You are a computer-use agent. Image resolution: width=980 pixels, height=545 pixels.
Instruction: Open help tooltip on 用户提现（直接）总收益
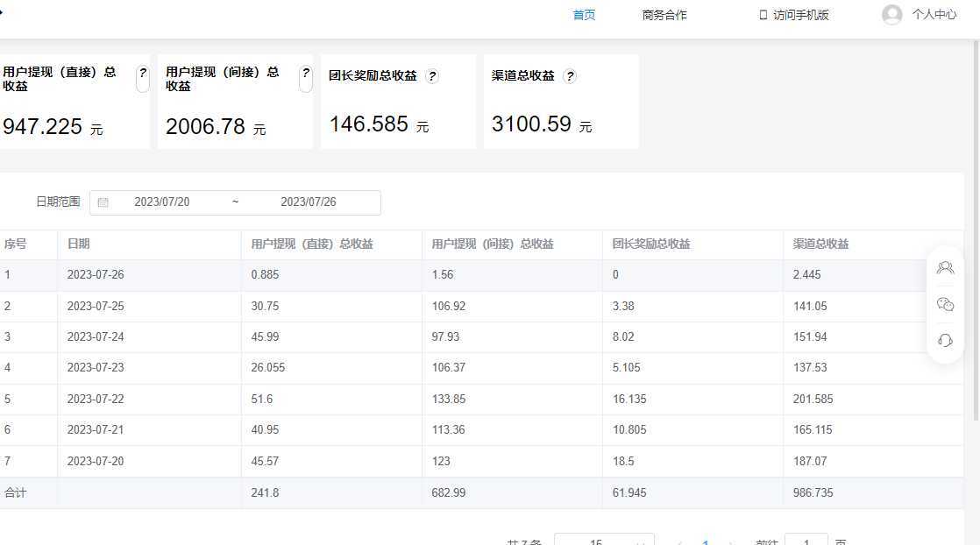coord(143,75)
